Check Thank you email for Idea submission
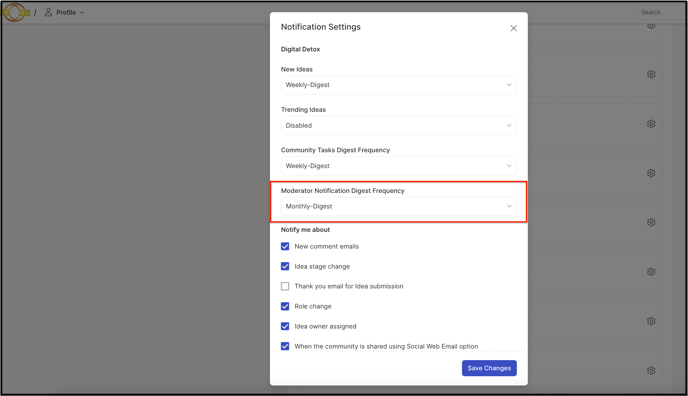Screen dimensions: 688x396 [285, 286]
